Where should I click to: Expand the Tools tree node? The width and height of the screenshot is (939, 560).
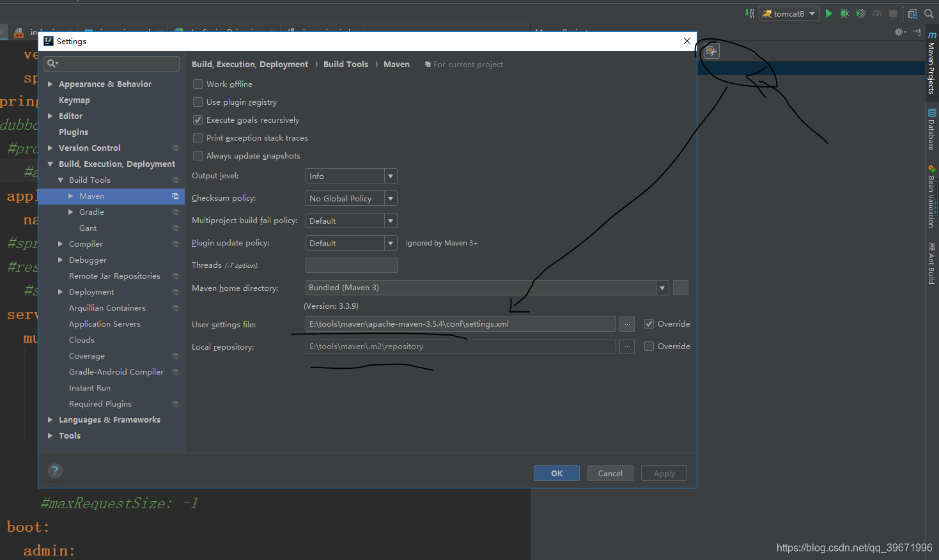[50, 435]
